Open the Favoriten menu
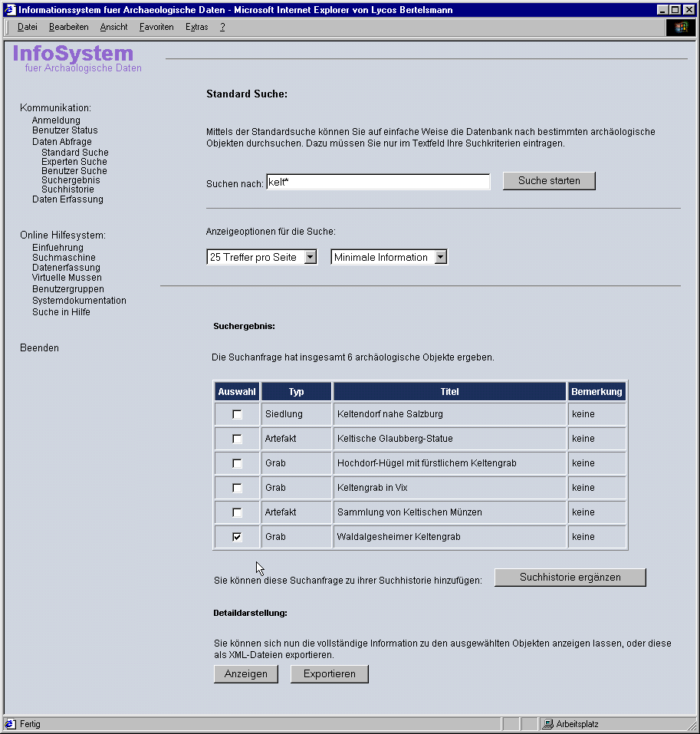Image resolution: width=700 pixels, height=734 pixels. [156, 27]
